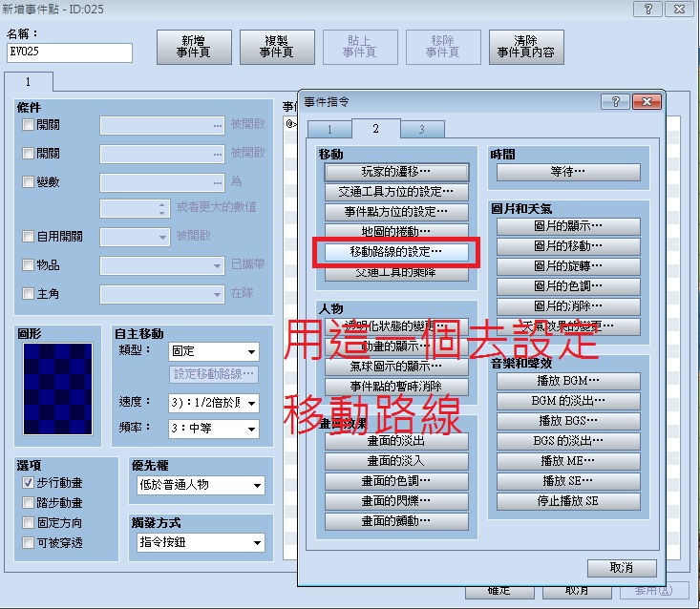Click the 等待 command button
The image size is (700, 609).
pos(568,172)
